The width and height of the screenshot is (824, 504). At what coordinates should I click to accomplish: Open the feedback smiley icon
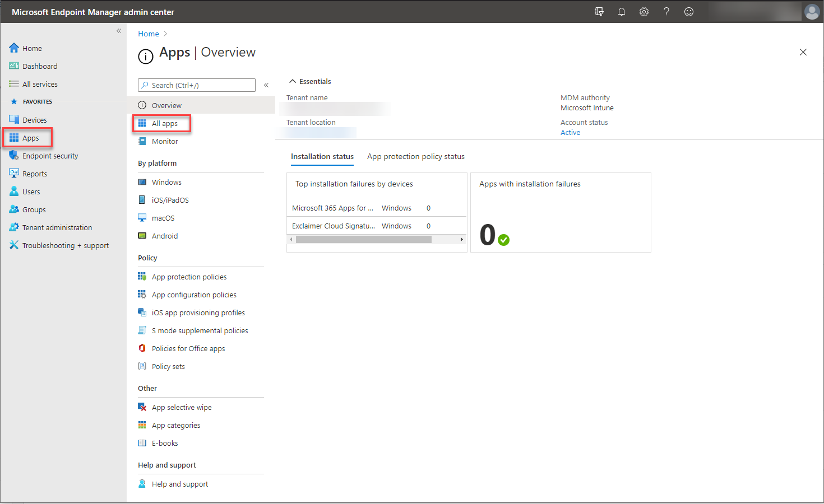coord(688,12)
